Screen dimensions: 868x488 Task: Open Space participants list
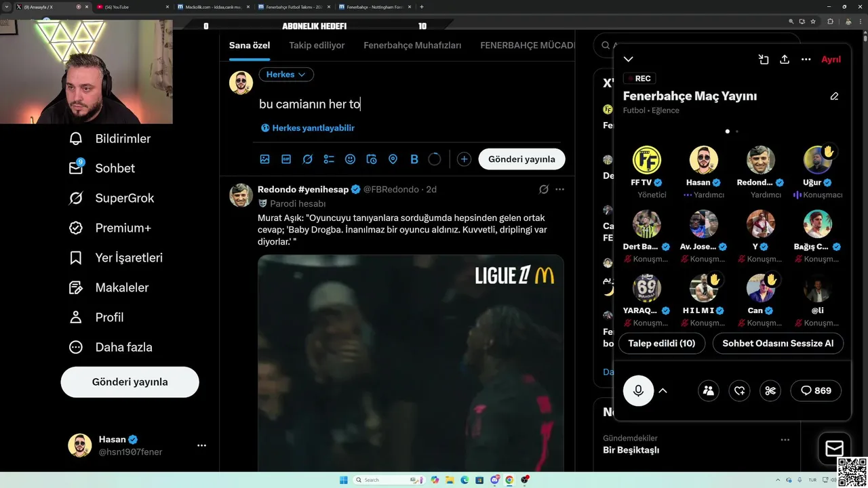click(x=708, y=390)
